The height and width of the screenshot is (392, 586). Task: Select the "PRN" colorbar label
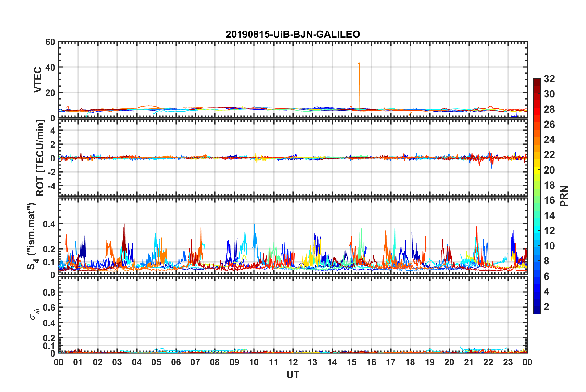(564, 196)
